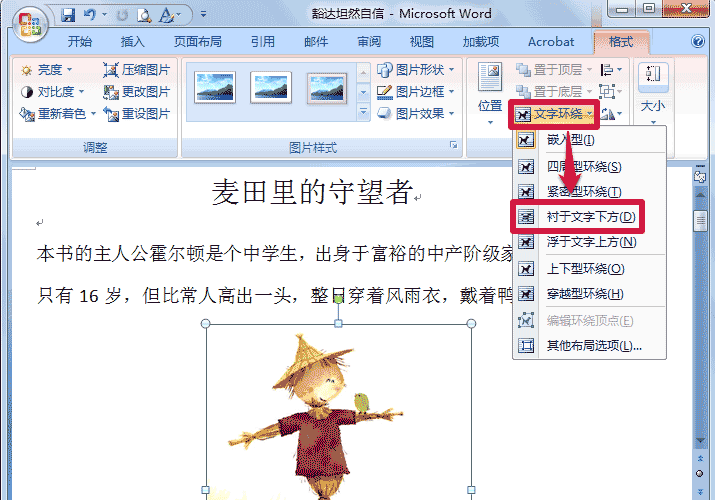Open the Acrobat tab

(x=551, y=42)
